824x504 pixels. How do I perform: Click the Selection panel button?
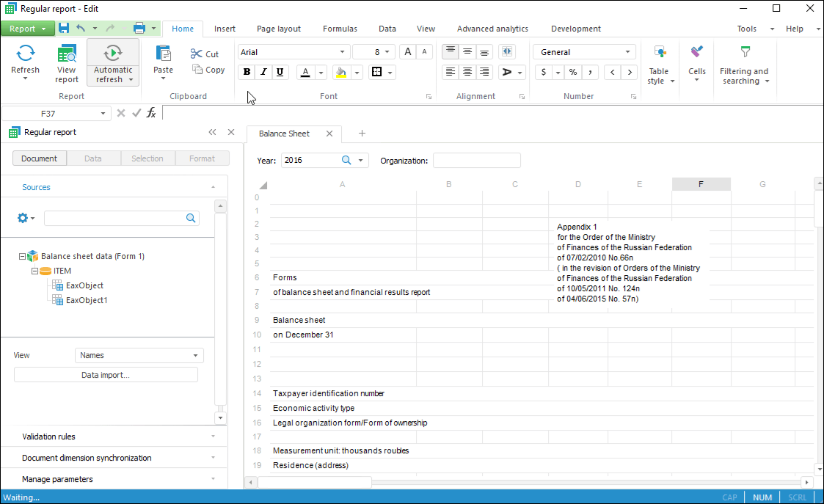point(147,158)
